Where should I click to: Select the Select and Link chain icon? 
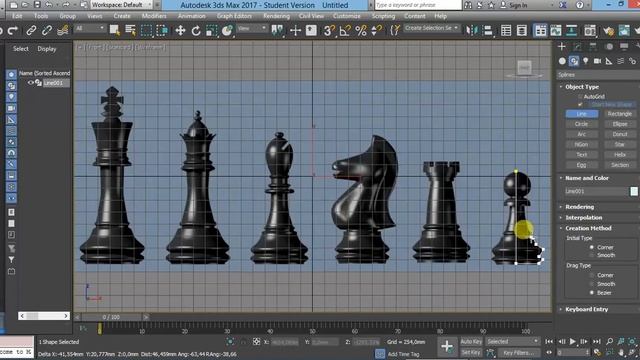pyautogui.click(x=31, y=31)
